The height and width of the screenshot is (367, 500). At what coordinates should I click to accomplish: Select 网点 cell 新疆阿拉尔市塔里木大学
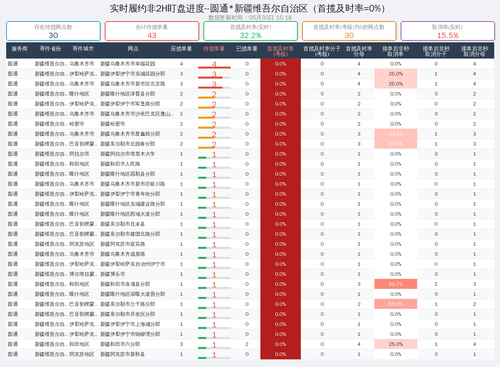coord(128,154)
